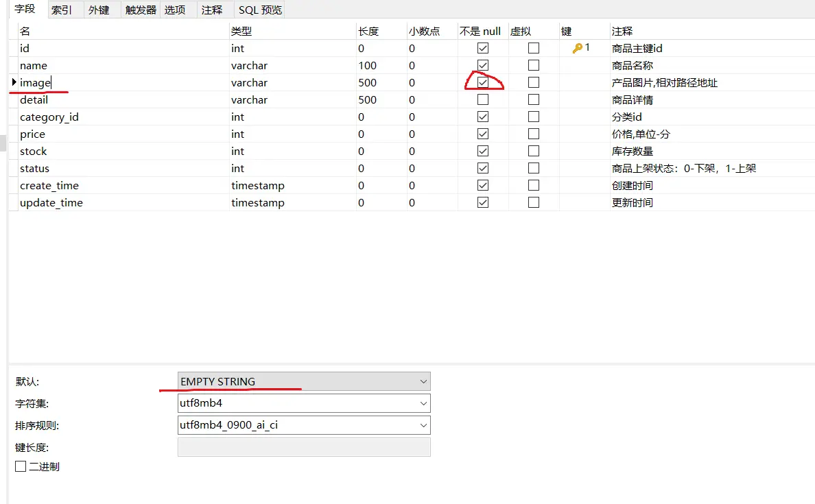
Task: Select the price field name cell
Action: [123, 134]
